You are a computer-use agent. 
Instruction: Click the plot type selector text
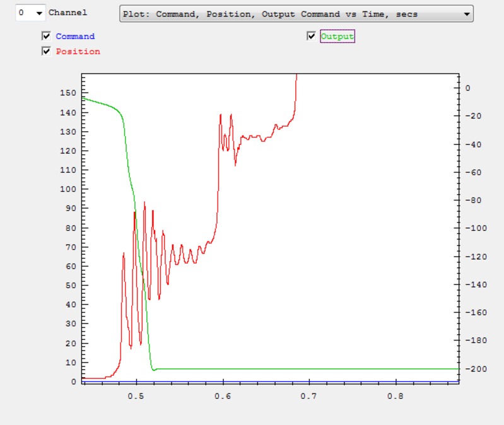tap(270, 14)
